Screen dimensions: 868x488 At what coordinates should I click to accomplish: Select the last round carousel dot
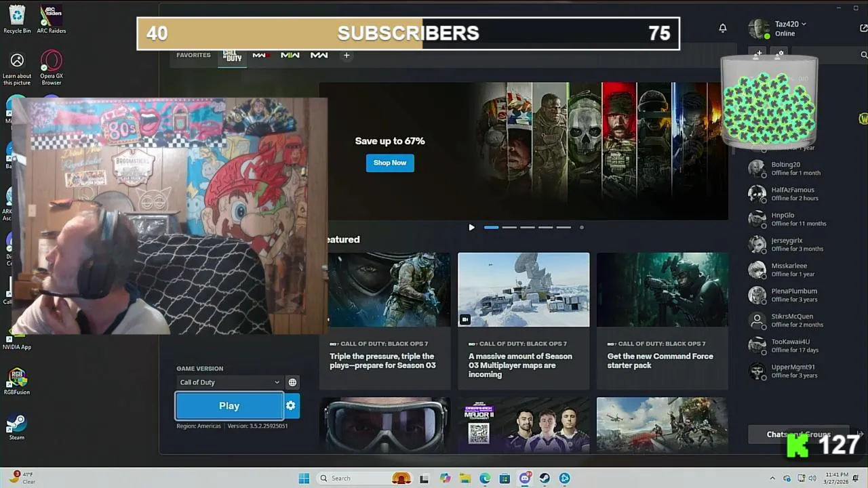pos(582,228)
